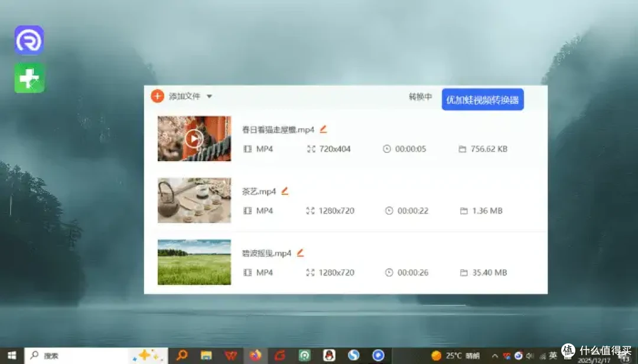638x364 pixels.
Task: Open the 添加文件 dropdown arrow
Action: click(209, 97)
